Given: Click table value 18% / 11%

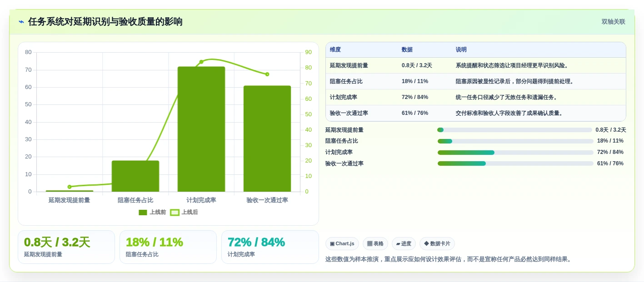Looking at the screenshot, I should click(415, 82).
